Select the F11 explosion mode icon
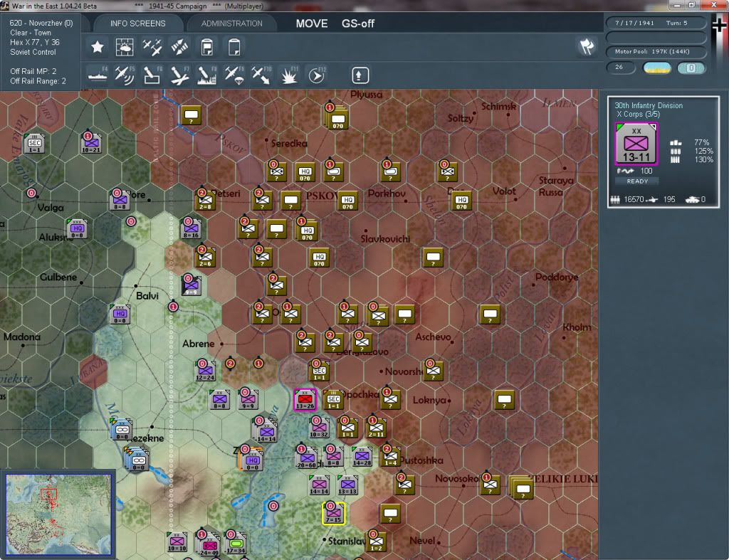This screenshot has height=560, width=729. click(x=289, y=75)
